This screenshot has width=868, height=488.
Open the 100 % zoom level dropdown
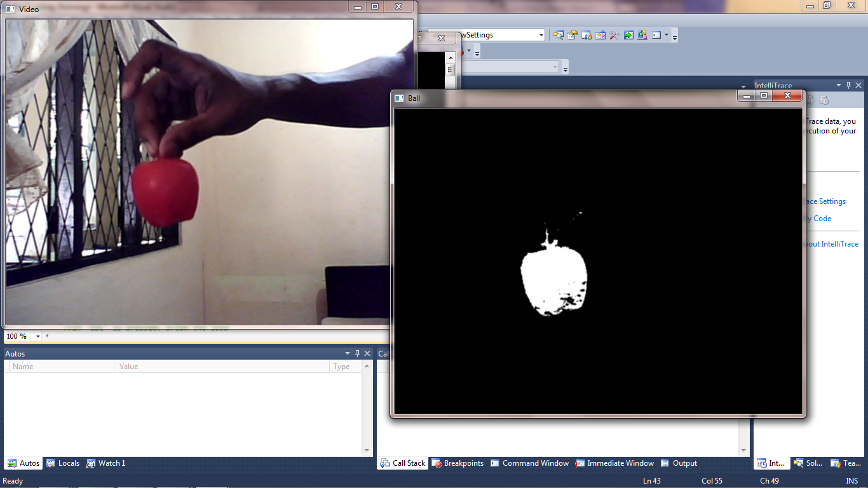37,336
